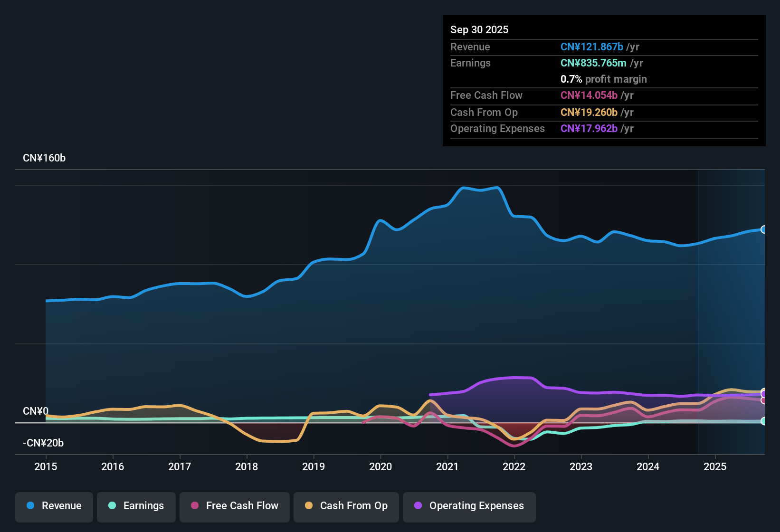Click the pink Free Cash Flow legend dot
Image resolution: width=780 pixels, height=532 pixels.
point(194,506)
